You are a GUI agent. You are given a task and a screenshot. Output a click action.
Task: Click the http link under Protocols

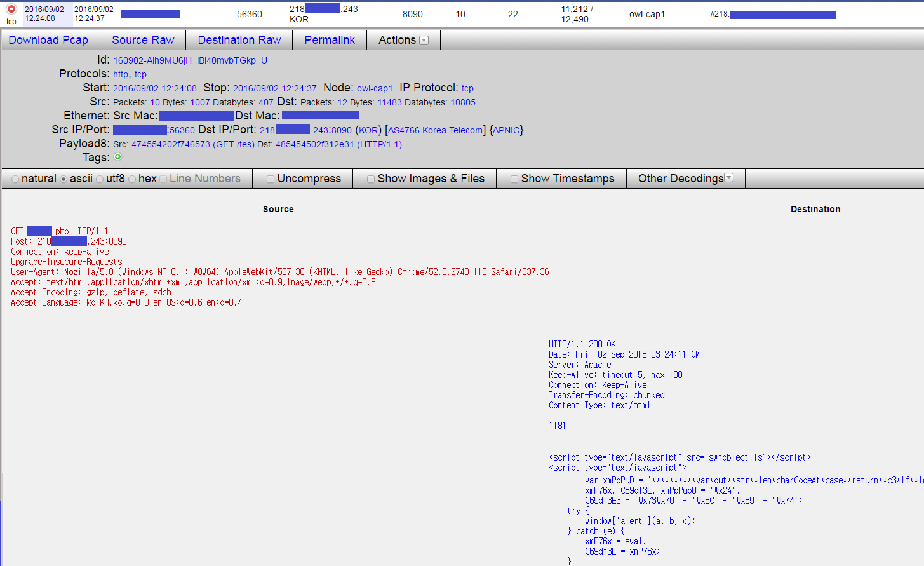[121, 74]
